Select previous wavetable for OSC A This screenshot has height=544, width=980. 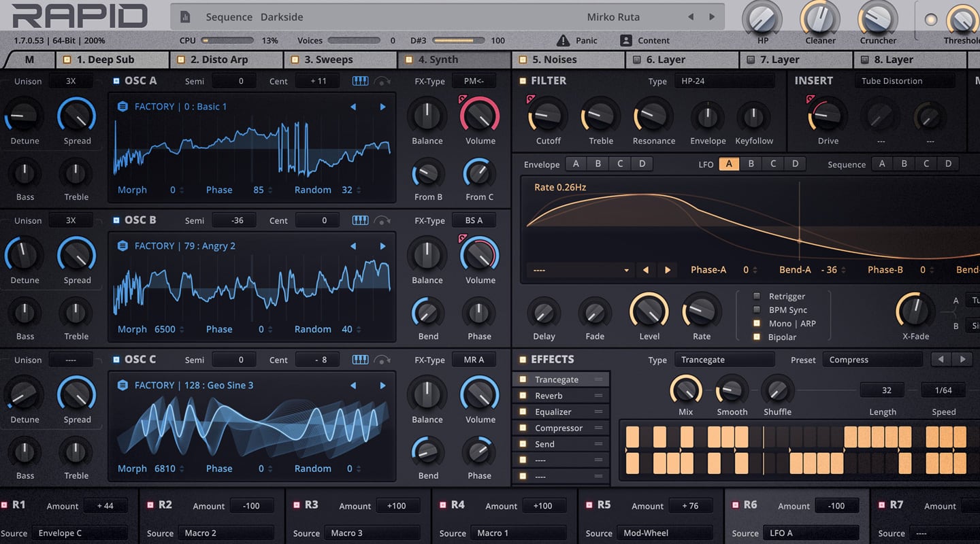[353, 107]
